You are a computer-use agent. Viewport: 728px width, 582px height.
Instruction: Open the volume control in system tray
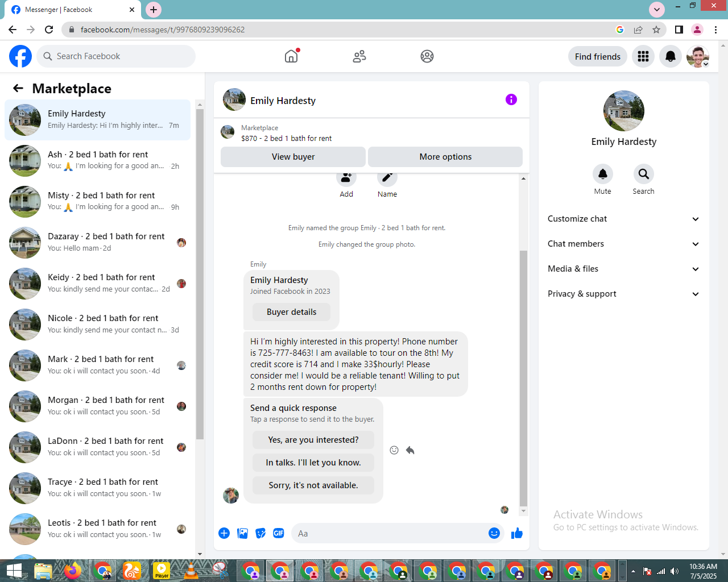[x=675, y=571]
